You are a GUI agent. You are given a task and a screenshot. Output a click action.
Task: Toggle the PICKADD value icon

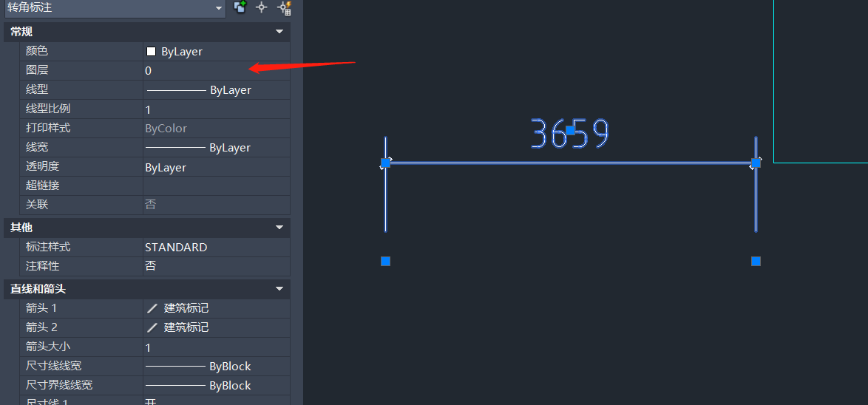click(x=240, y=7)
